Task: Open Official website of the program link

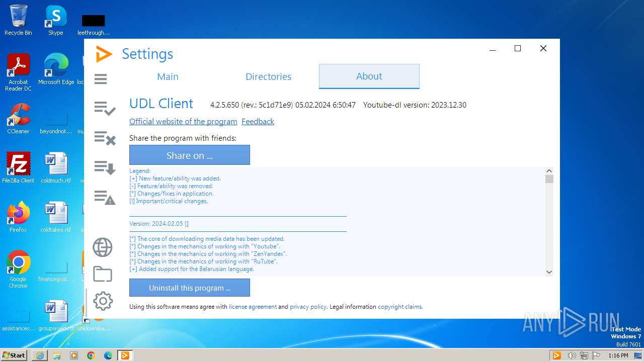Action: (183, 122)
